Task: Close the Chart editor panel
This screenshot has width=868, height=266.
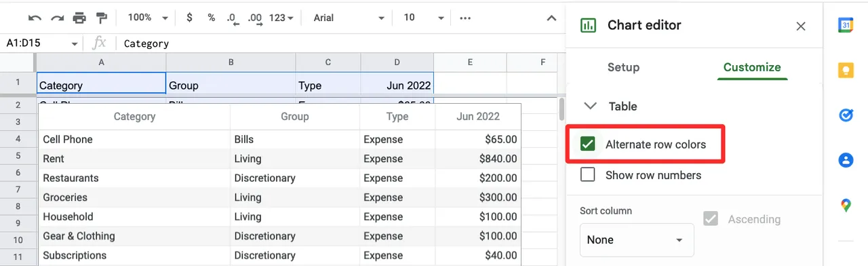Action: pos(801,26)
